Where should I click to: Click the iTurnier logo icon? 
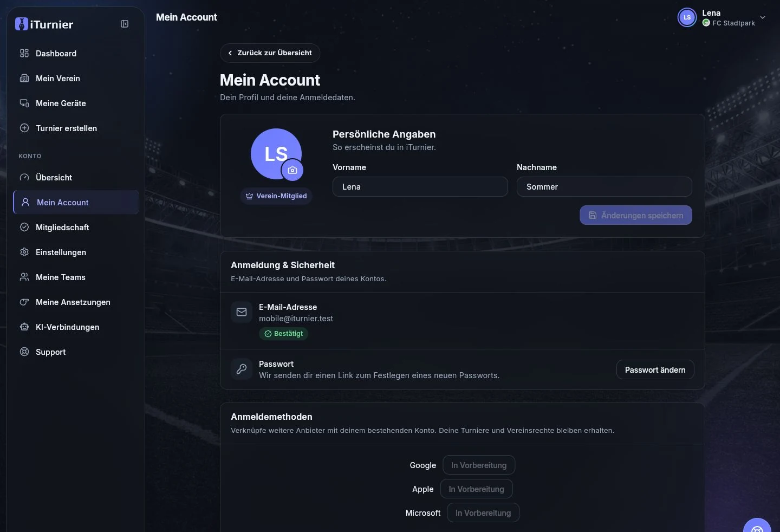[x=22, y=24]
